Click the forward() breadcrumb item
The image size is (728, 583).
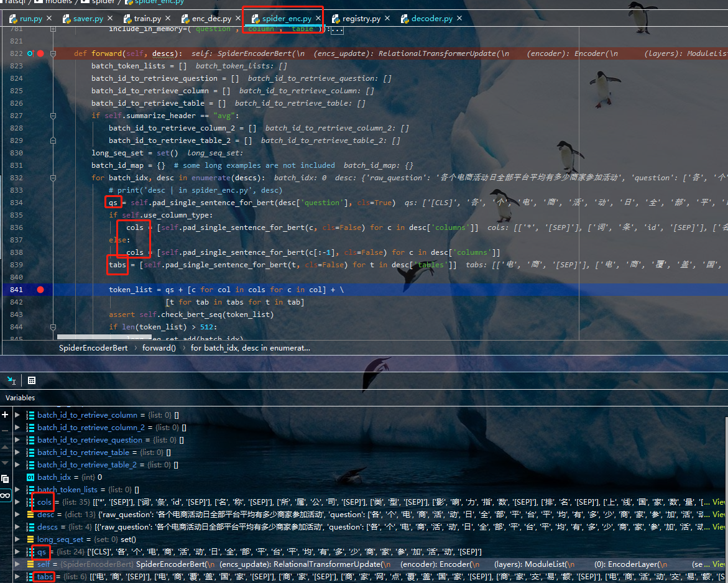[159, 348]
